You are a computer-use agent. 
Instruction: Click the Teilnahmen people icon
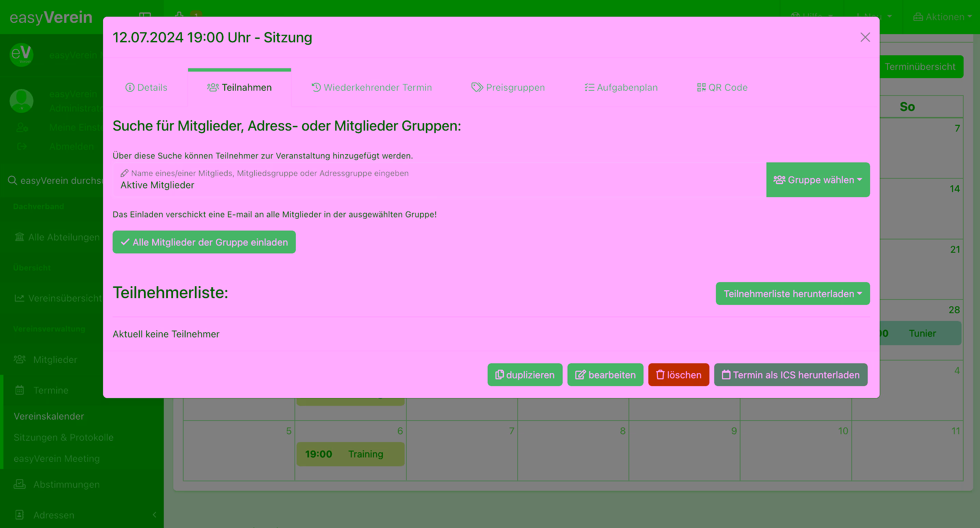click(x=213, y=88)
